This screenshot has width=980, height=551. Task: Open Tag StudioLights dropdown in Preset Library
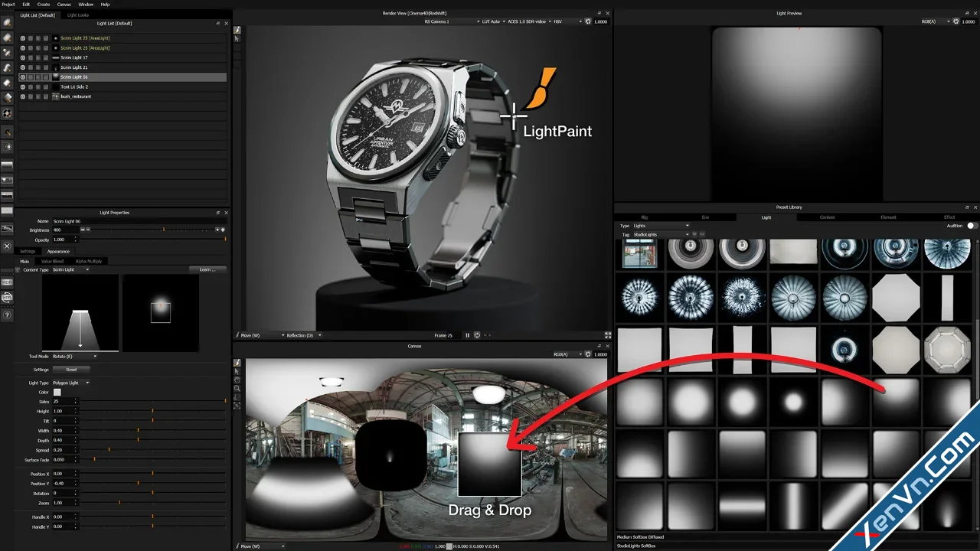(661, 234)
